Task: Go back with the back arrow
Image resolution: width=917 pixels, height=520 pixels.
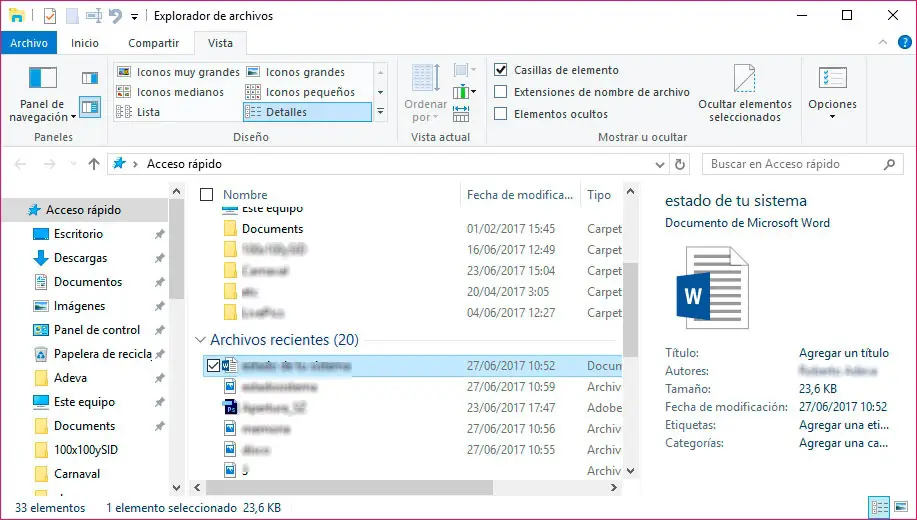Action: [x=20, y=164]
